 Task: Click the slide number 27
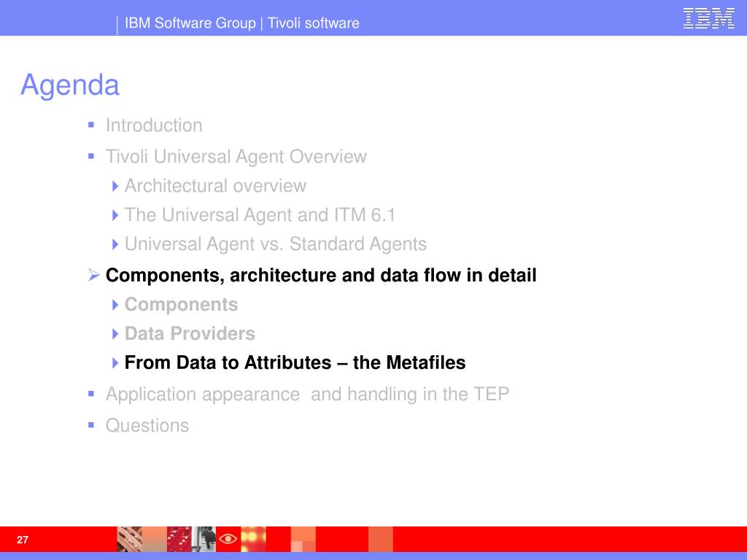point(23,540)
